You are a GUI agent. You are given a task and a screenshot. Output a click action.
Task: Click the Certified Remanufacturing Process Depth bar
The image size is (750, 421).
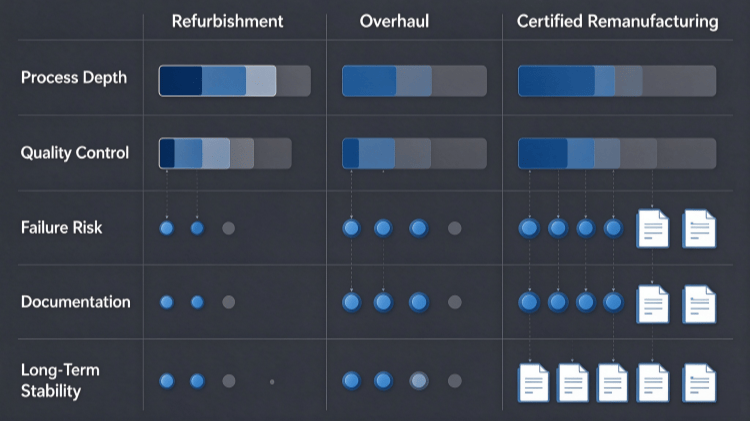[x=617, y=81]
